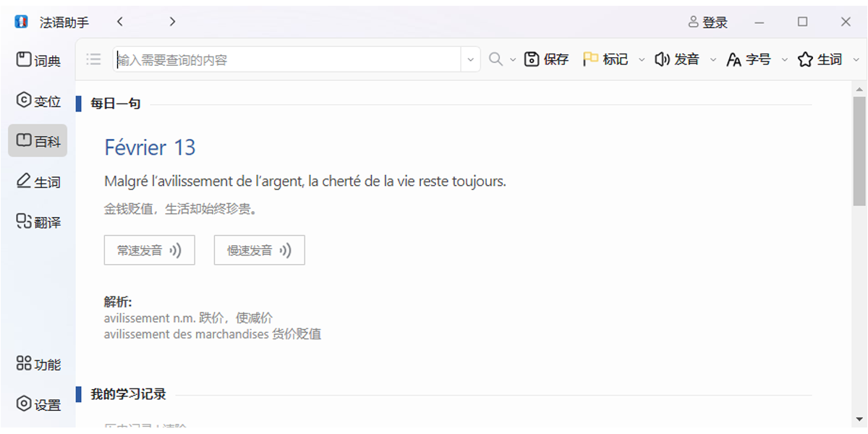Go back with the left arrow
868x434 pixels.
(x=120, y=22)
